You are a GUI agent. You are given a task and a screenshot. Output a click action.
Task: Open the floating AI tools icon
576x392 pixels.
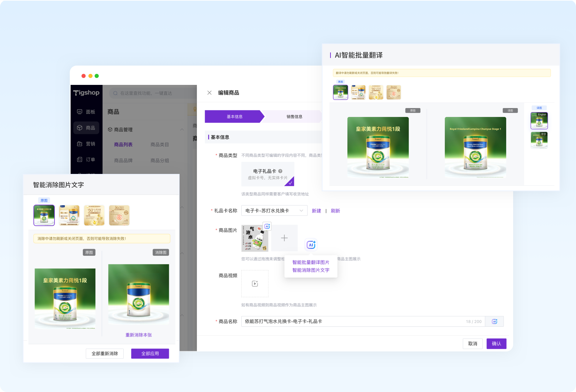click(x=311, y=245)
